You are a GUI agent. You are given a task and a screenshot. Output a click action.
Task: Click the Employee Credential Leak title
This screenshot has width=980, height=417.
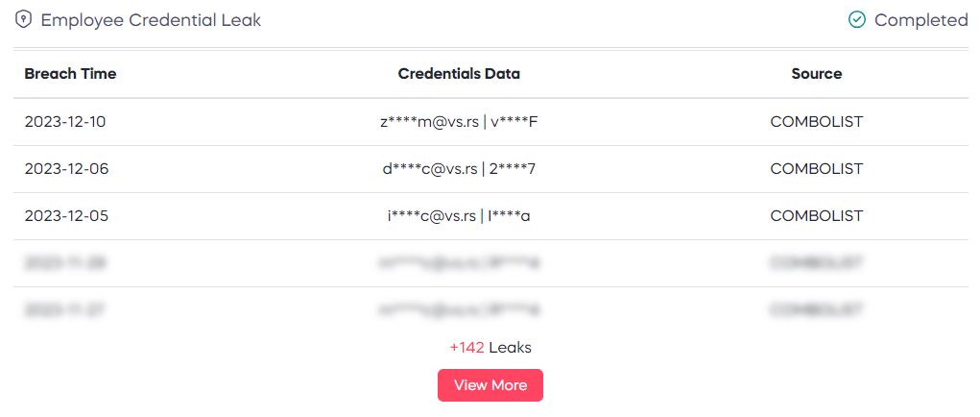click(151, 20)
